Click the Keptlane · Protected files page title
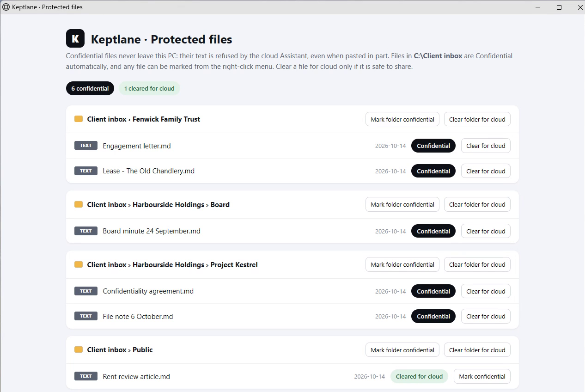The height and width of the screenshot is (392, 585). 162,39
